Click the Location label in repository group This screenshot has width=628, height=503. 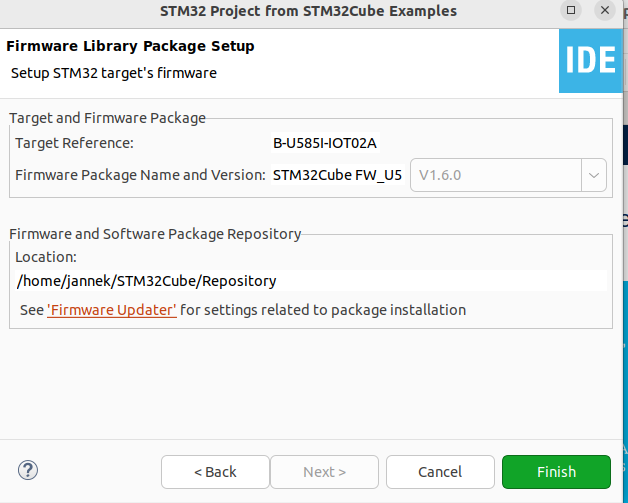[46, 257]
